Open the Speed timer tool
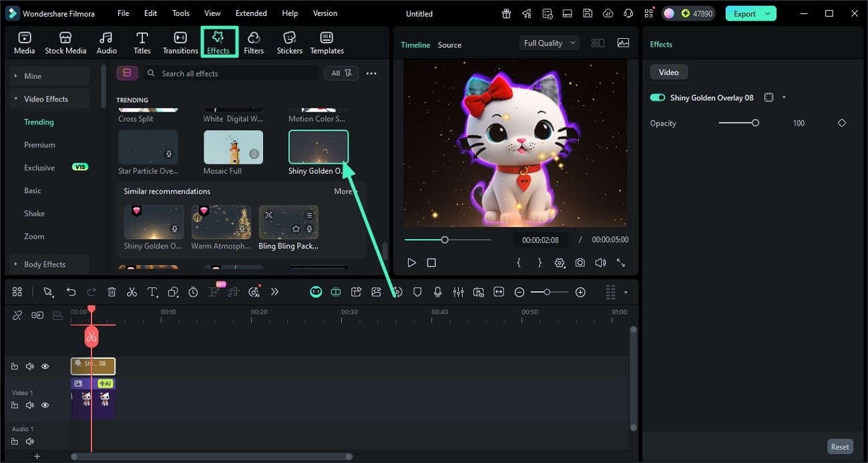This screenshot has height=463, width=868. [193, 292]
